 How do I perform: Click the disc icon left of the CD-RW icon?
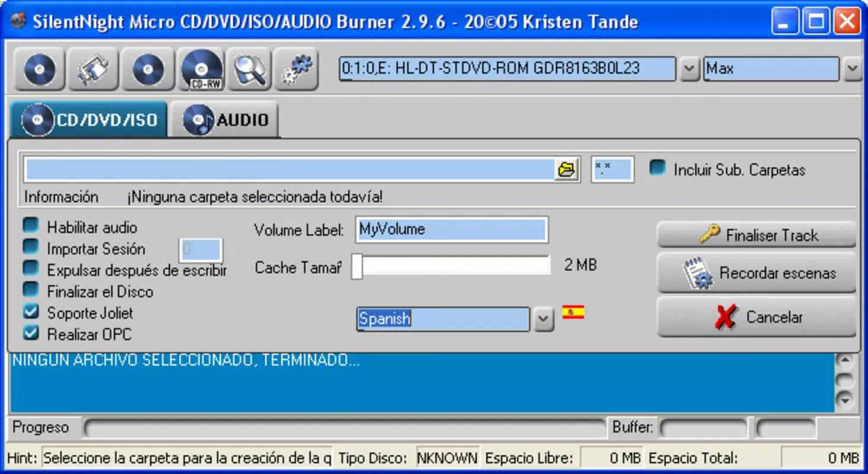[148, 69]
